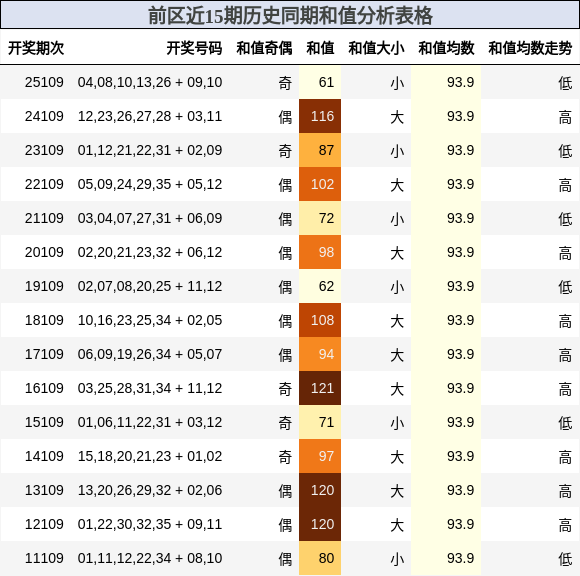Select draw numbers 02,20,21,23,32 + 06,12
This screenshot has height=576, width=580.
point(150,252)
